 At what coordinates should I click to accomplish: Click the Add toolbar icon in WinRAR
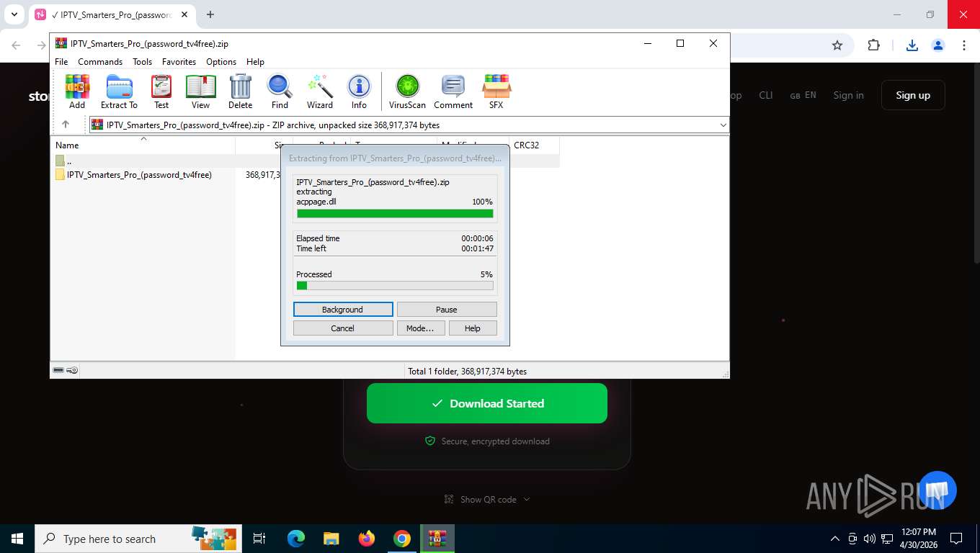click(x=77, y=91)
